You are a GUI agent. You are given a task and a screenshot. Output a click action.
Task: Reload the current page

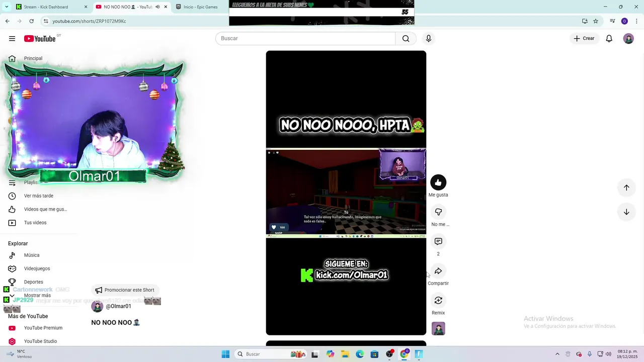pos(31,21)
